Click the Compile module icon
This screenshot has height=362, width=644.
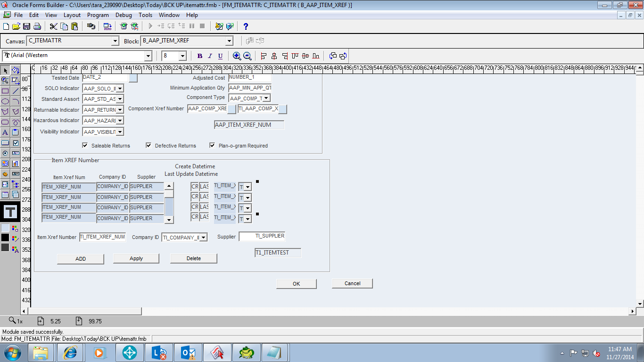point(107,26)
